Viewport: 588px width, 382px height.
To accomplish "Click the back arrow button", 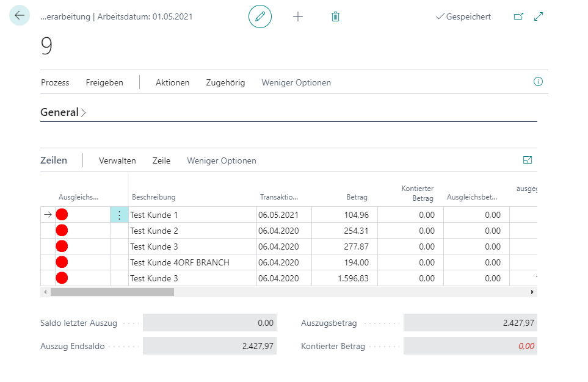I will [x=20, y=16].
